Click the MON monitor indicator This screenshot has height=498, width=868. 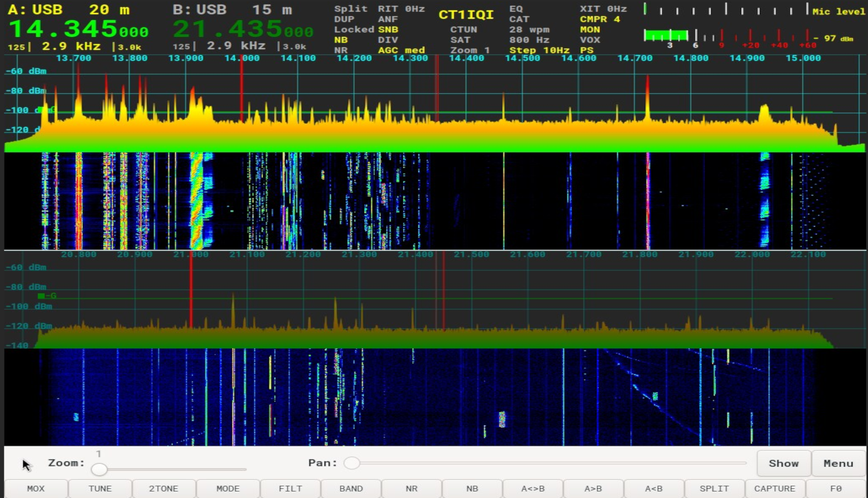[589, 29]
